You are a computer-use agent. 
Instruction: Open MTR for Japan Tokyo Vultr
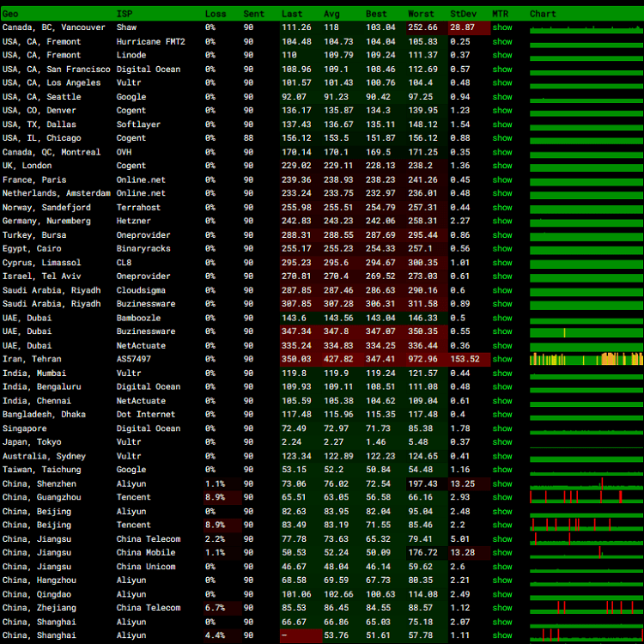tap(502, 442)
